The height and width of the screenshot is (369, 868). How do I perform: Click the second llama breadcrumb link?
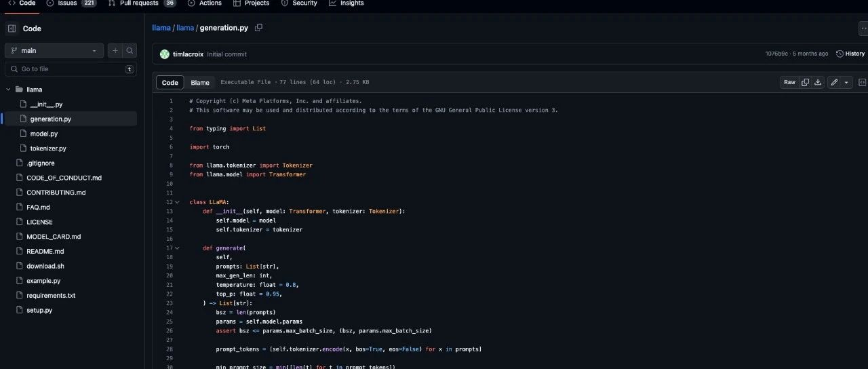(x=185, y=28)
